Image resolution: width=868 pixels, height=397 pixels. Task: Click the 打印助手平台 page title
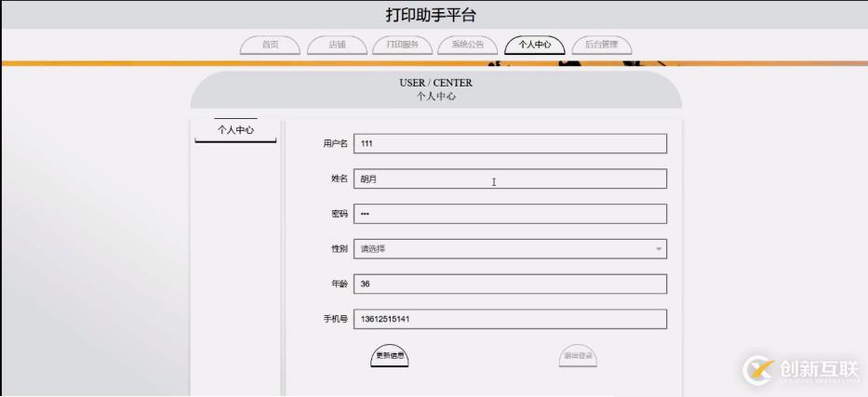(431, 15)
